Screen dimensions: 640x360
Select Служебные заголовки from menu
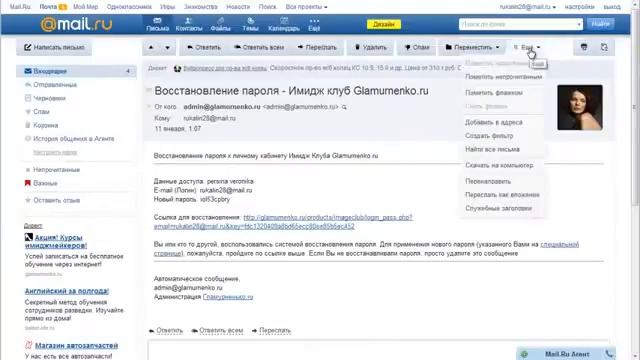click(498, 208)
